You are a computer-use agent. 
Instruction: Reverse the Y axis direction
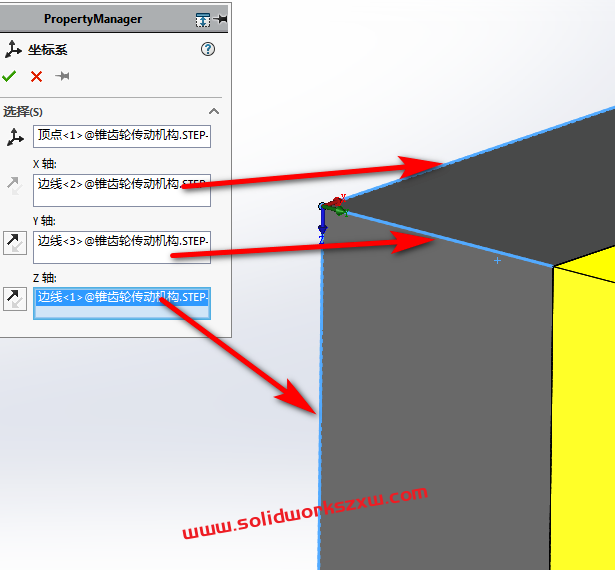(15, 243)
